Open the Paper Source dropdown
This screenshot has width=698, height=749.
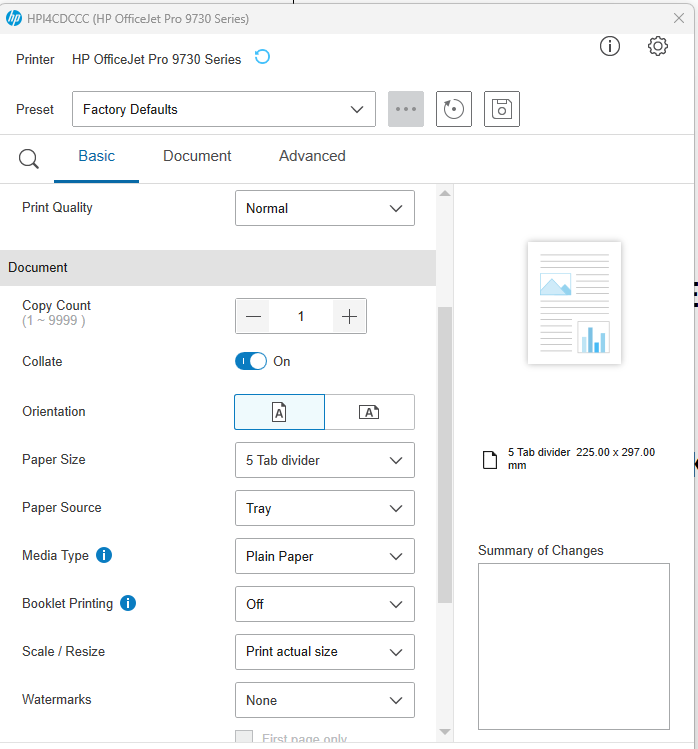(325, 508)
